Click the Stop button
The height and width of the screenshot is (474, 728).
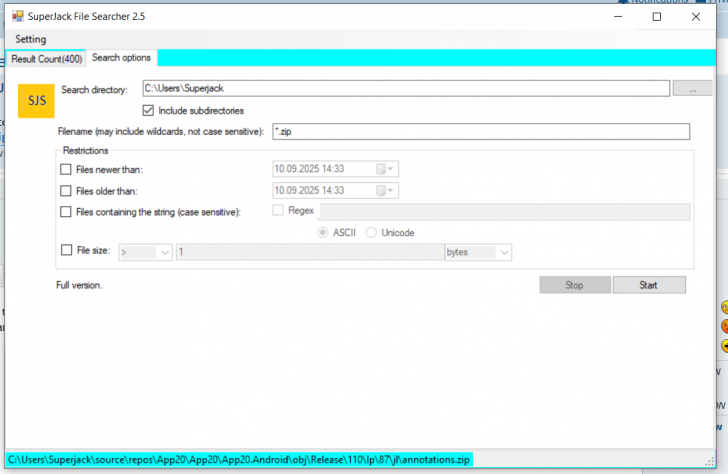tap(575, 285)
